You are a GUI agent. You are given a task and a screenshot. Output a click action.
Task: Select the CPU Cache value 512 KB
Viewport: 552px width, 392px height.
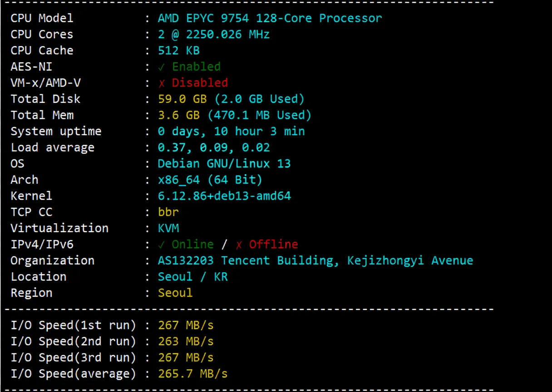(178, 50)
